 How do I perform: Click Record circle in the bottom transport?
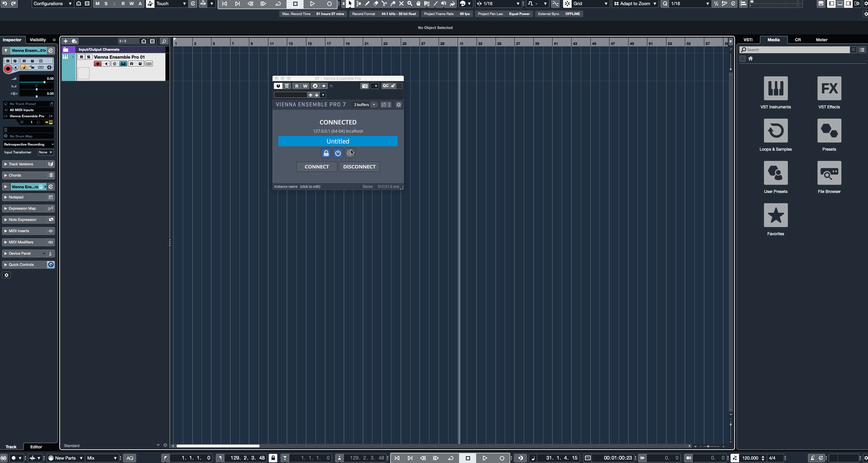(x=502, y=458)
